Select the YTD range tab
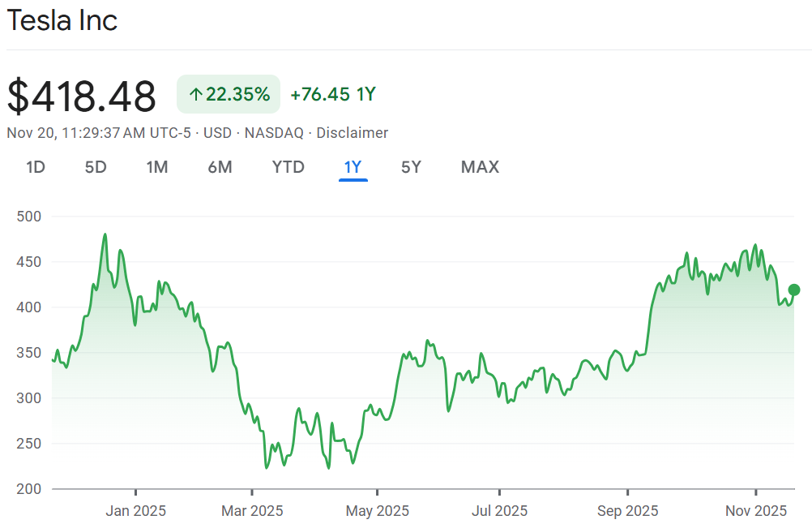The height and width of the screenshot is (524, 812). tap(288, 167)
